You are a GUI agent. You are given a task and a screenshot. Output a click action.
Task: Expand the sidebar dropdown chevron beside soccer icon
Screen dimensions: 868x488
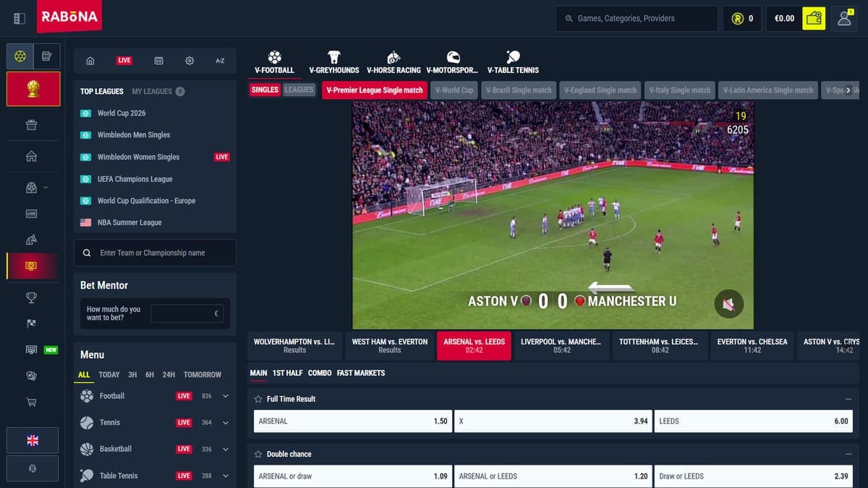tap(46, 187)
